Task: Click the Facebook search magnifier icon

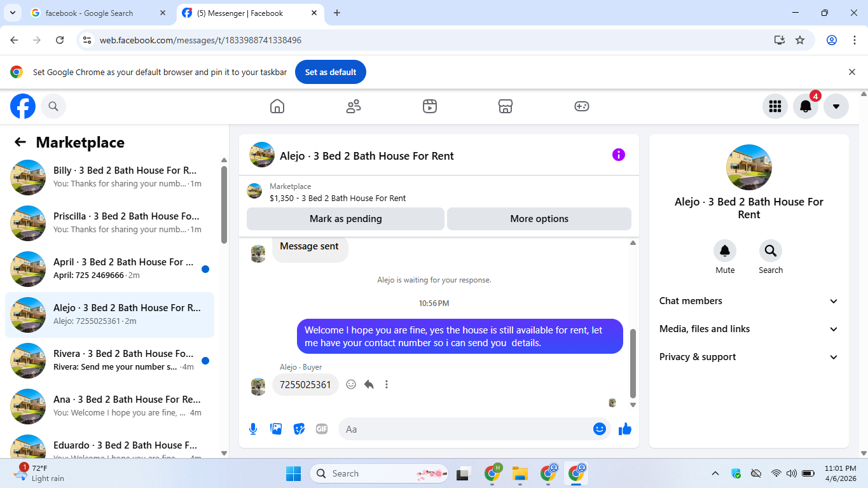Action: [x=53, y=106]
